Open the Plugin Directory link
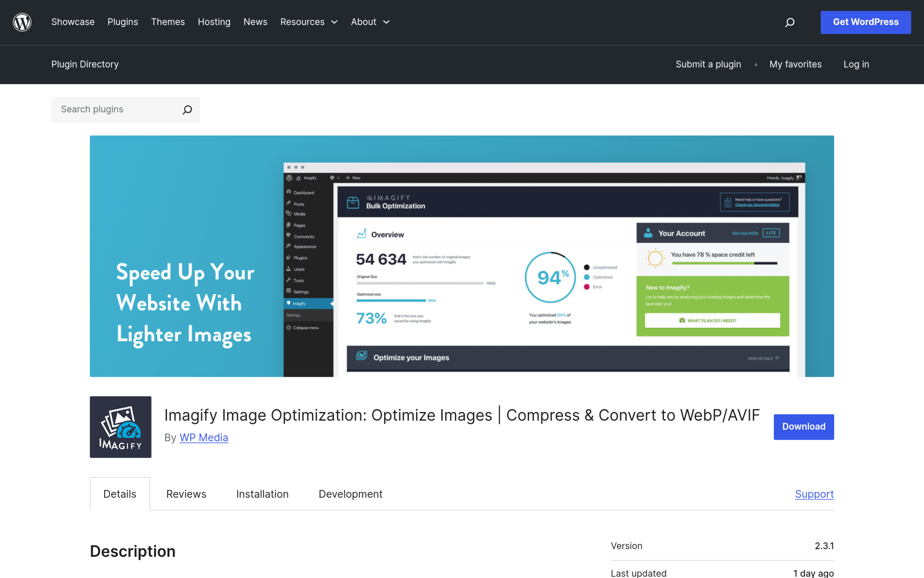The height and width of the screenshot is (578, 924). tap(85, 64)
